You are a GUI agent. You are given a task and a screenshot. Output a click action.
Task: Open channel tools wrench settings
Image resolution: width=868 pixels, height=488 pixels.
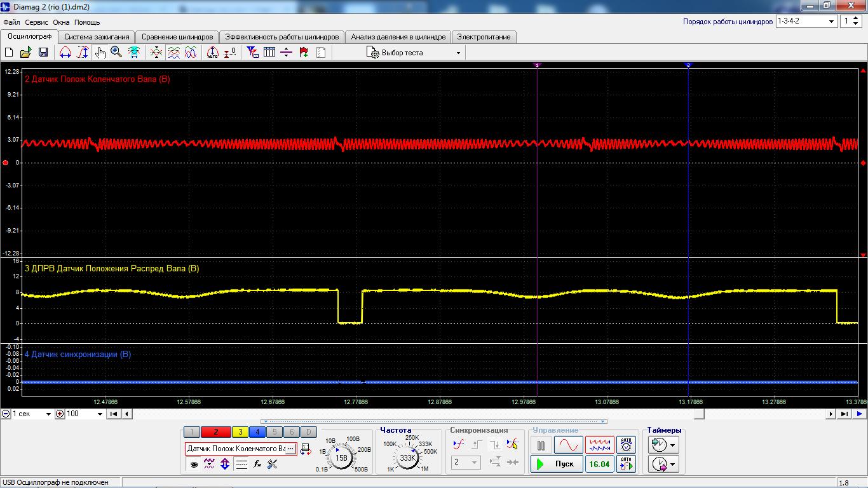[273, 464]
